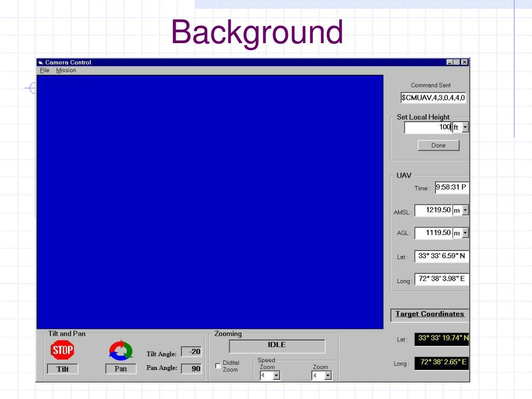
Task: Expand the Zoom level dropdown
Action: (328, 376)
